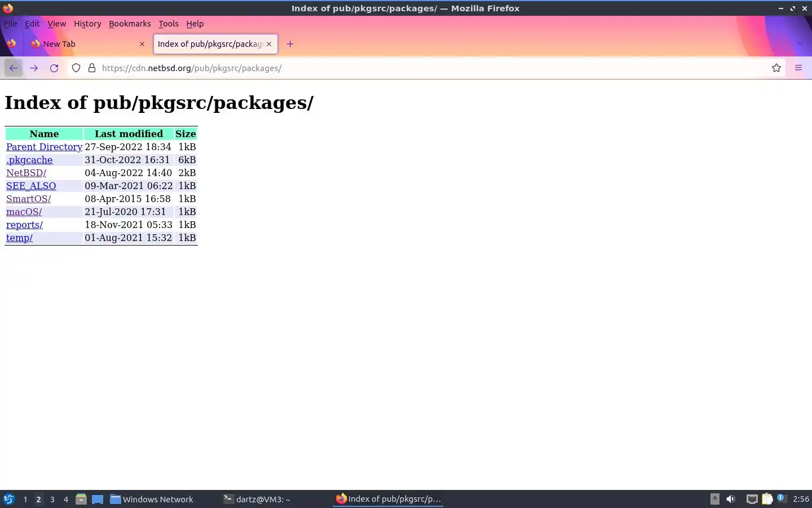Viewport: 812px width, 508px height.
Task: Click the Firefox View pinned icon
Action: 11,43
